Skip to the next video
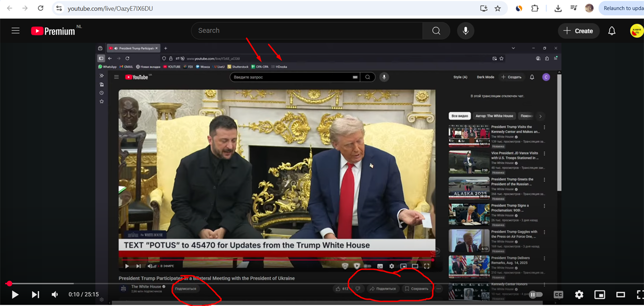 click(x=35, y=295)
